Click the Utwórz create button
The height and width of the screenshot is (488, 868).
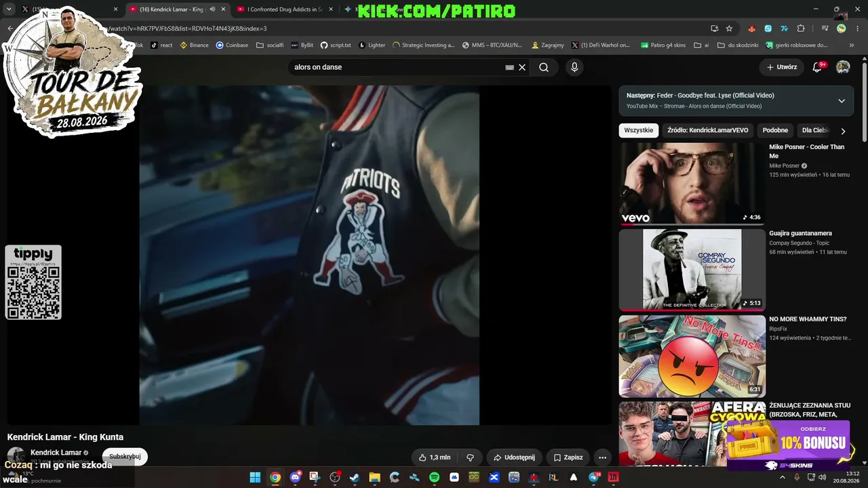click(x=781, y=67)
